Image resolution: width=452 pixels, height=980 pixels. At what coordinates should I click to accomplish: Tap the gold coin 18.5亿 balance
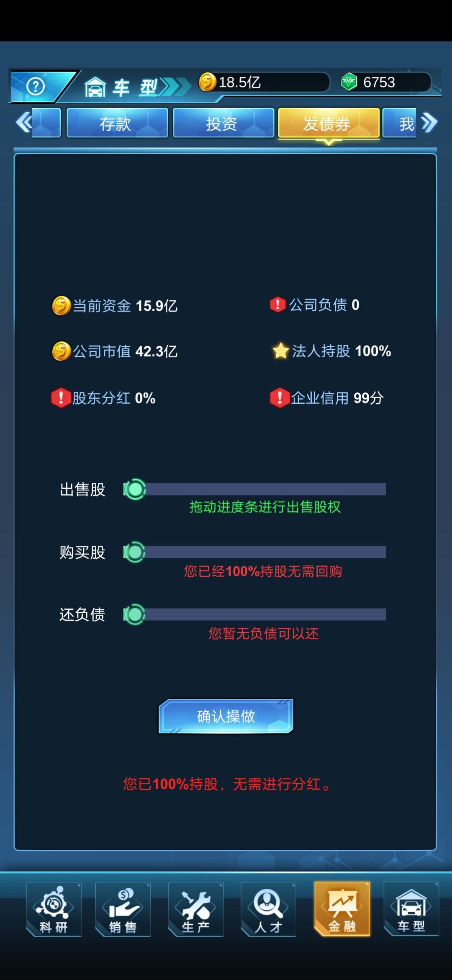coord(265,82)
